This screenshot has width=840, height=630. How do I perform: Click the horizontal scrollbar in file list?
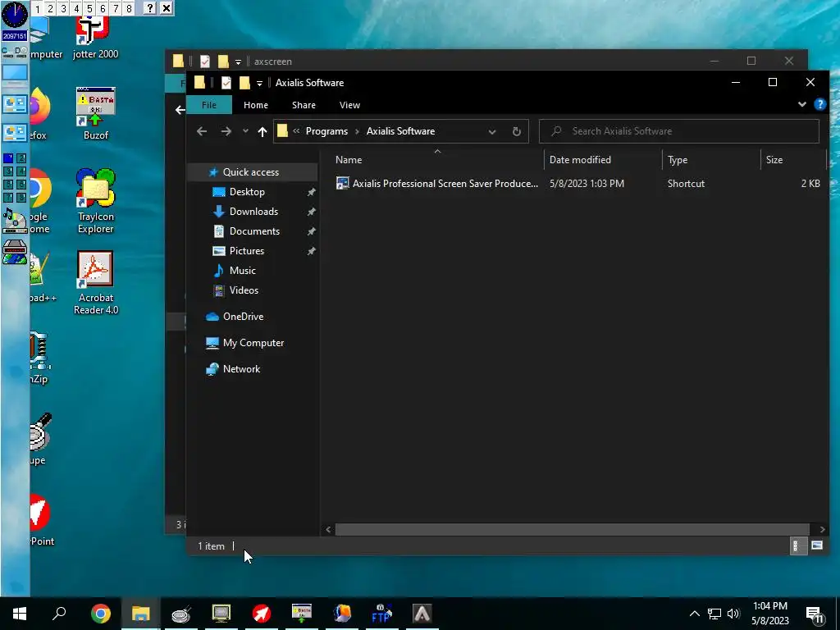click(572, 529)
